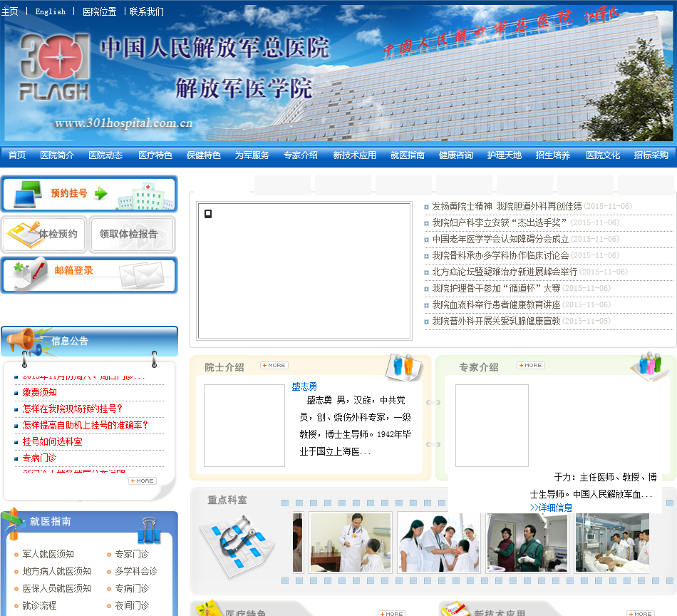This screenshot has height=616, width=677.
Task: Open 多学科会诊 guide link
Action: pos(136,572)
